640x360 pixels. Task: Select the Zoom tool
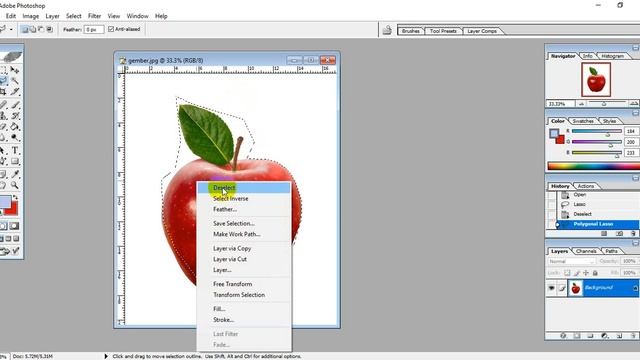point(15,185)
